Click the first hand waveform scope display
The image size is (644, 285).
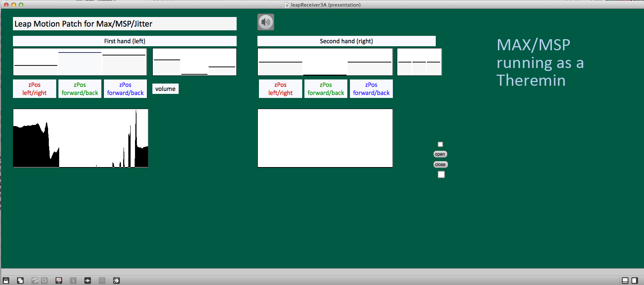[81, 138]
